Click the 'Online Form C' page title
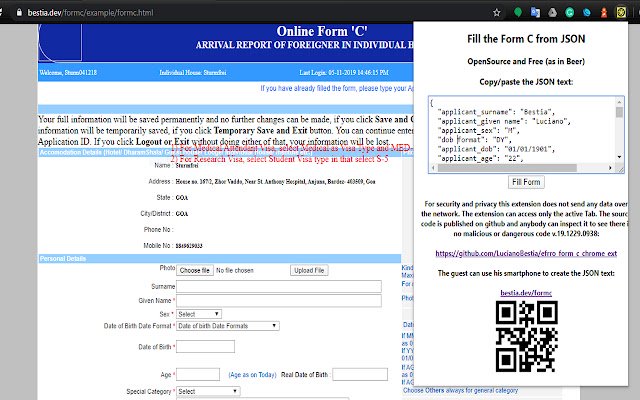 [x=322, y=31]
